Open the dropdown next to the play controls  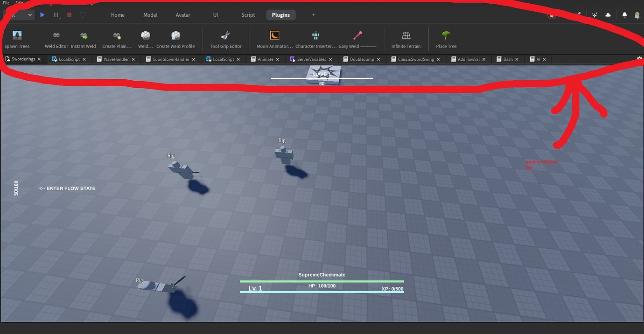point(29,14)
